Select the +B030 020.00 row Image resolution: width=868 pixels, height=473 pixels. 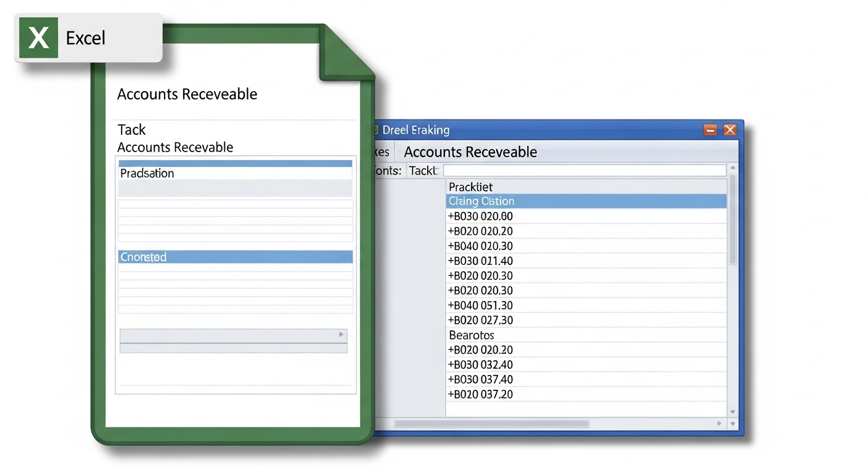pyautogui.click(x=586, y=216)
